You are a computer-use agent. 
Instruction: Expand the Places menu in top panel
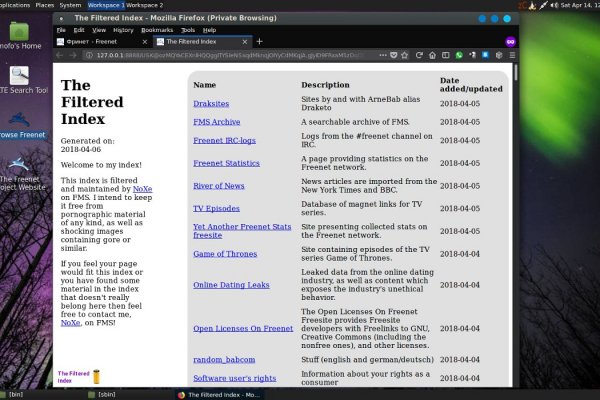45,5
